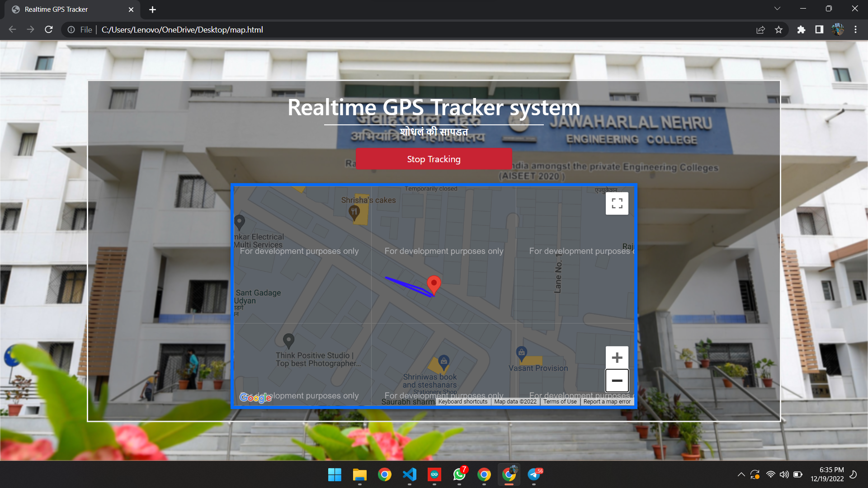The width and height of the screenshot is (868, 488).
Task: Show hidden system tray icons
Action: pyautogui.click(x=741, y=474)
